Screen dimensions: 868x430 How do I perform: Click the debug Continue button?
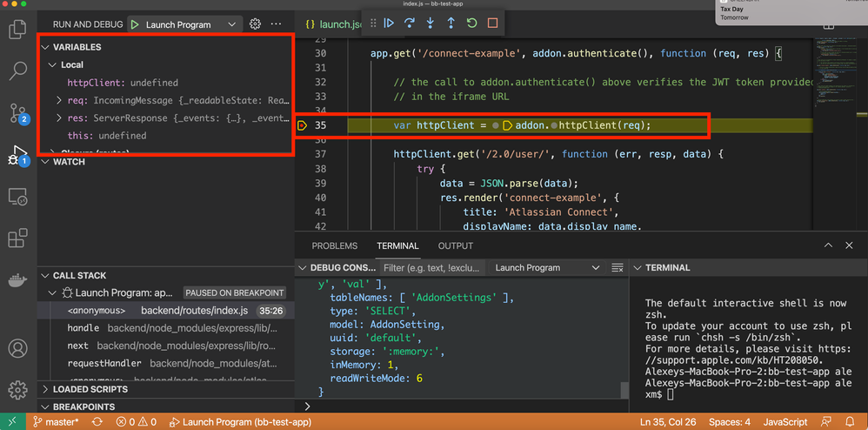click(389, 24)
